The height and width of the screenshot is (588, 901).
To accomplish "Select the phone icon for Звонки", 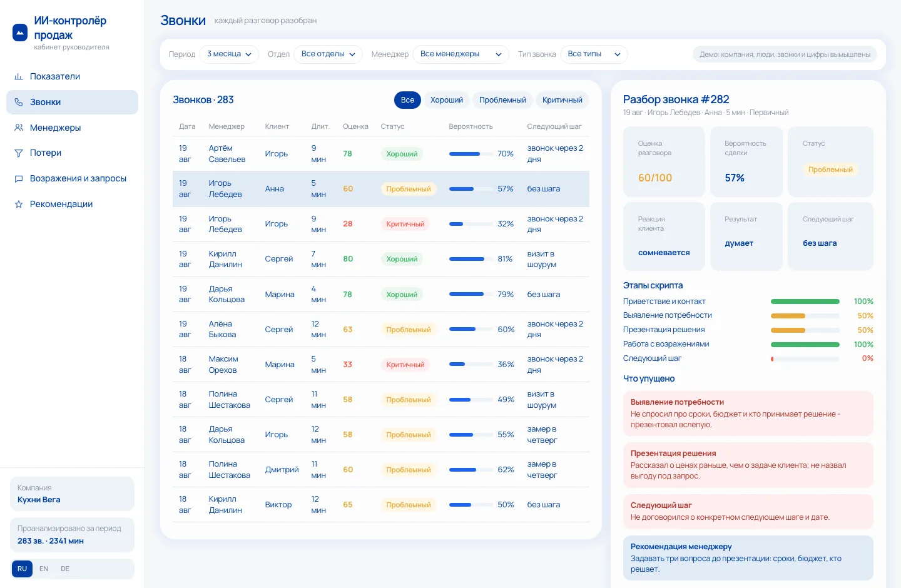I will 19,102.
